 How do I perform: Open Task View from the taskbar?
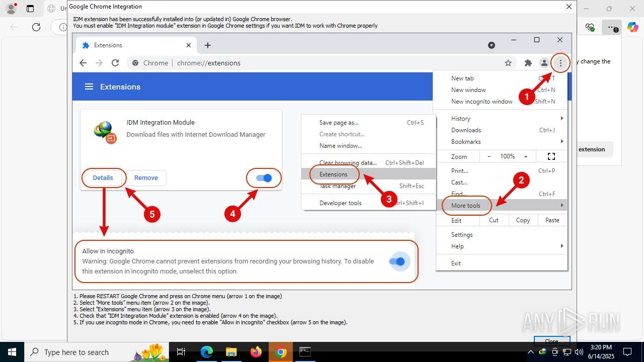[x=182, y=352]
